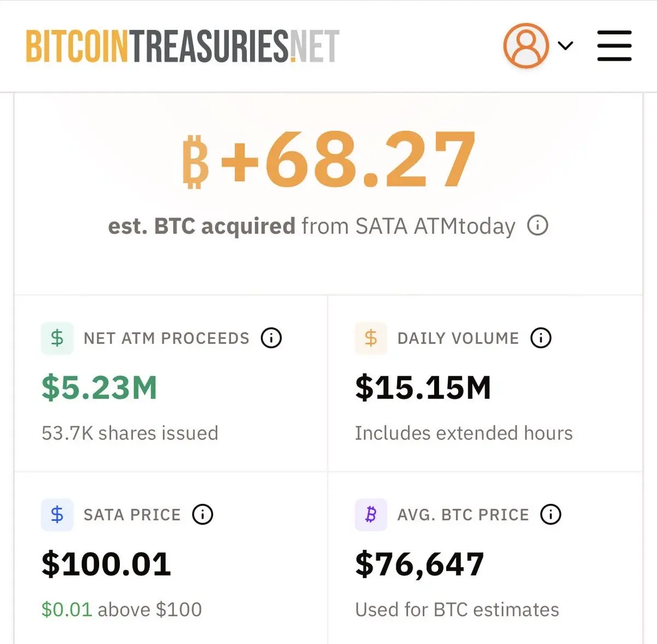Viewport: 657px width, 644px height.
Task: Show info for est. BTC acquired
Action: pyautogui.click(x=538, y=225)
